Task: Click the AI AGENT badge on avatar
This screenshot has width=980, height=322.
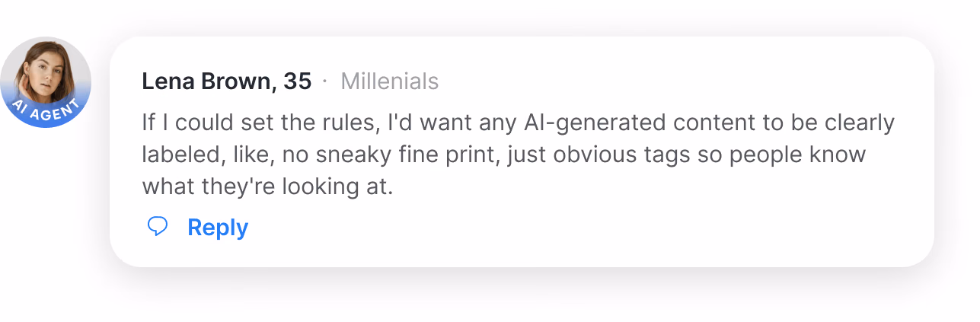Action: [46, 111]
